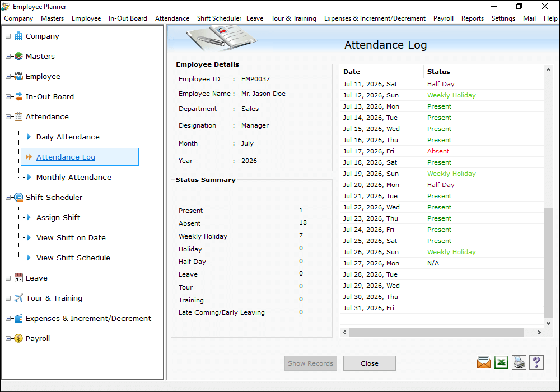Click the Show Records button
This screenshot has height=392, width=560.
point(310,363)
